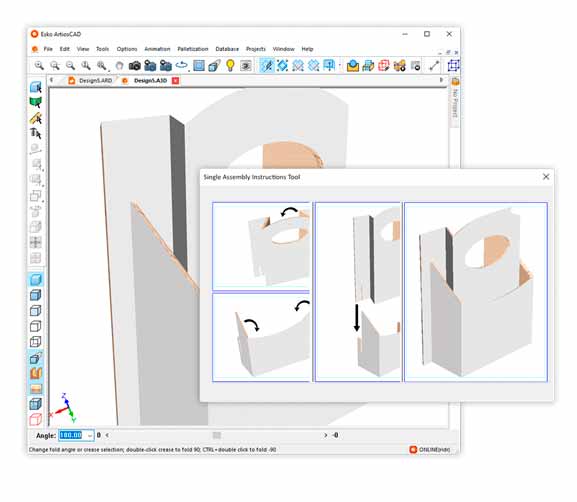Click the blue select-design cube tool
Image resolution: width=577 pixels, height=502 pixels.
pos(36,87)
